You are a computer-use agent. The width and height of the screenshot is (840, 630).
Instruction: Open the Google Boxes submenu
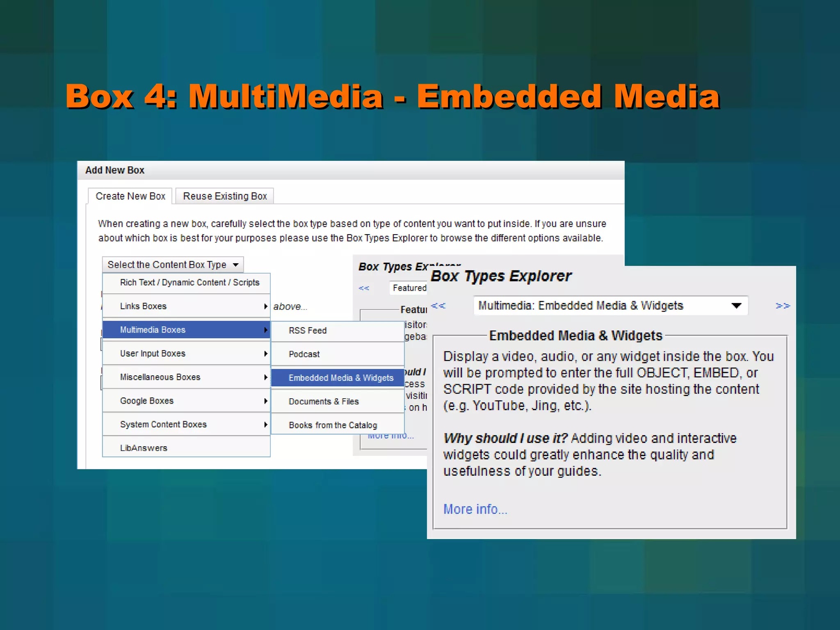pos(186,401)
